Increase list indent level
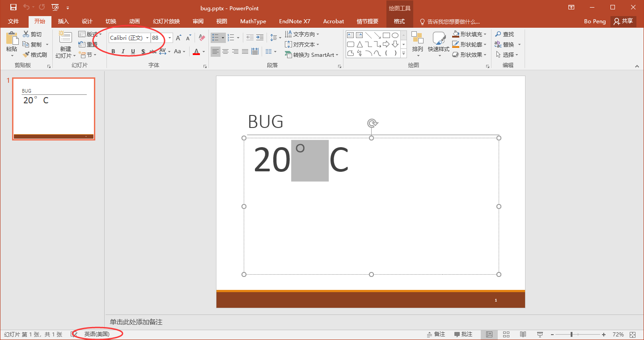 click(260, 38)
